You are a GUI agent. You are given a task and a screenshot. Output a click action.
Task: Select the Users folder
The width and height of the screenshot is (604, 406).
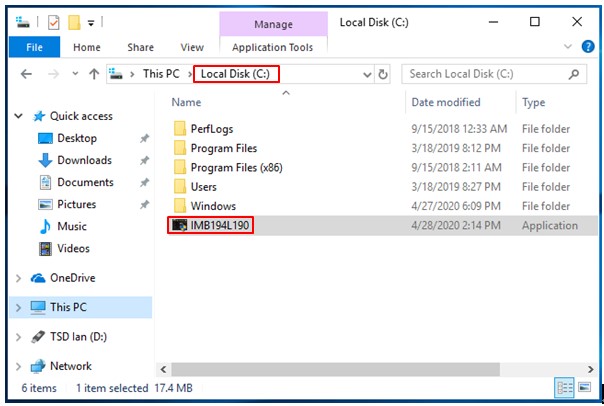tap(204, 186)
